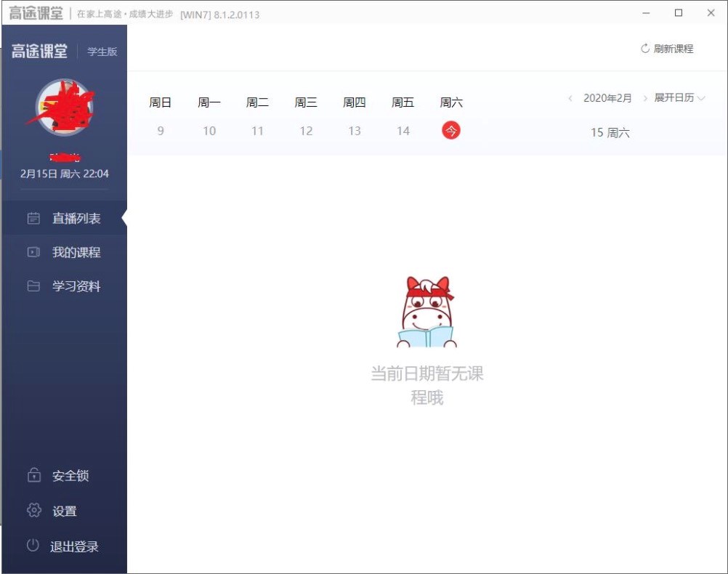
Task: Click the horse mascot illustration
Action: [x=427, y=312]
